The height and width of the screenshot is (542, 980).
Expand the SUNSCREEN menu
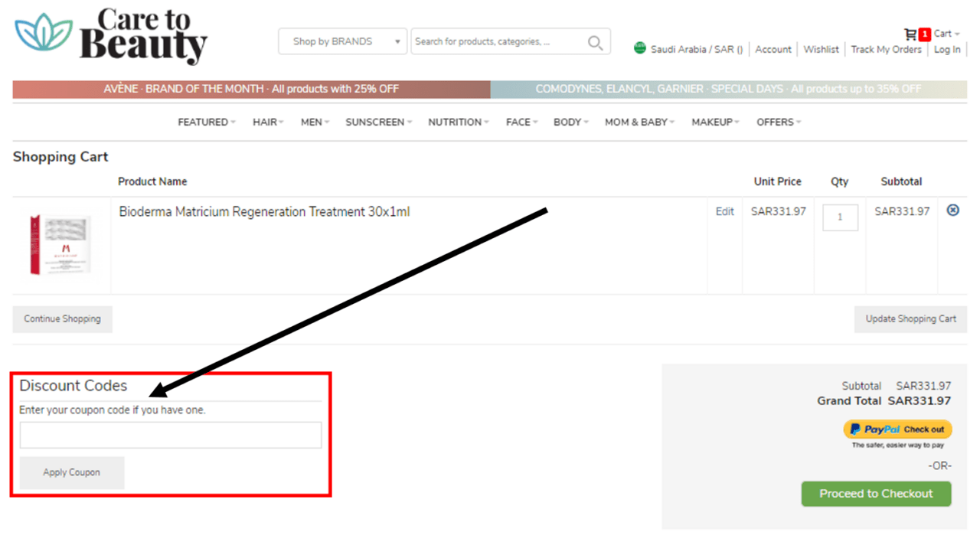tap(378, 122)
